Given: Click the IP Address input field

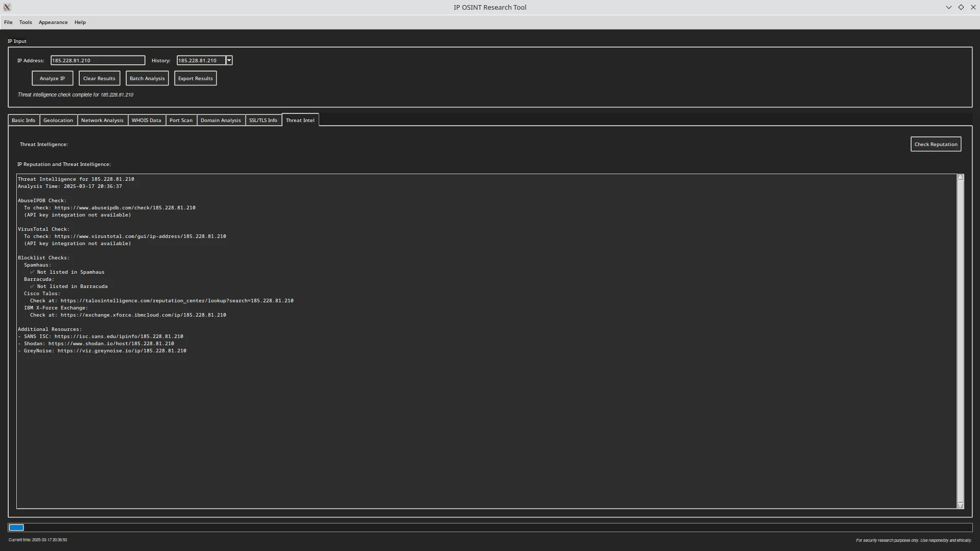Looking at the screenshot, I should 98,60.
